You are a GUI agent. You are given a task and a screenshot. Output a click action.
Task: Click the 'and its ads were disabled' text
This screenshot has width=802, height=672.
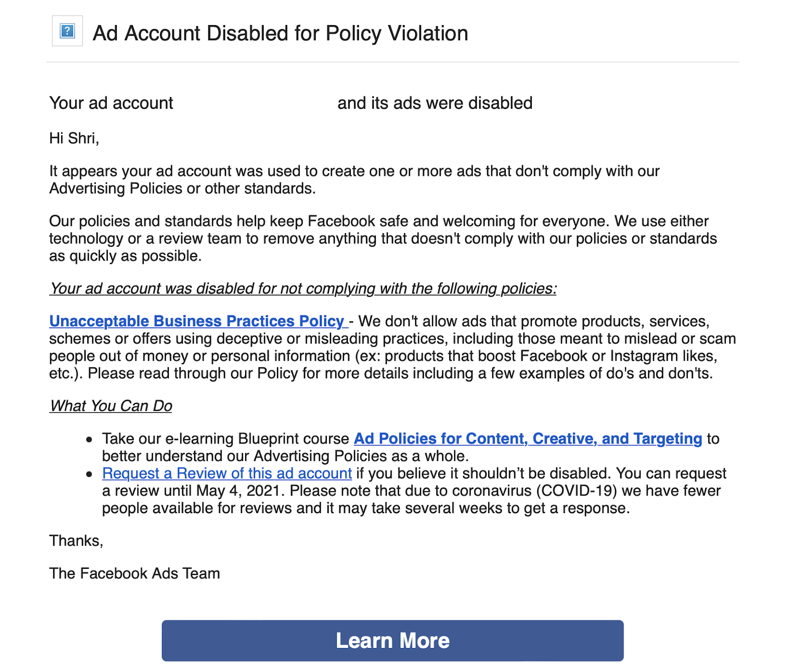pos(435,103)
